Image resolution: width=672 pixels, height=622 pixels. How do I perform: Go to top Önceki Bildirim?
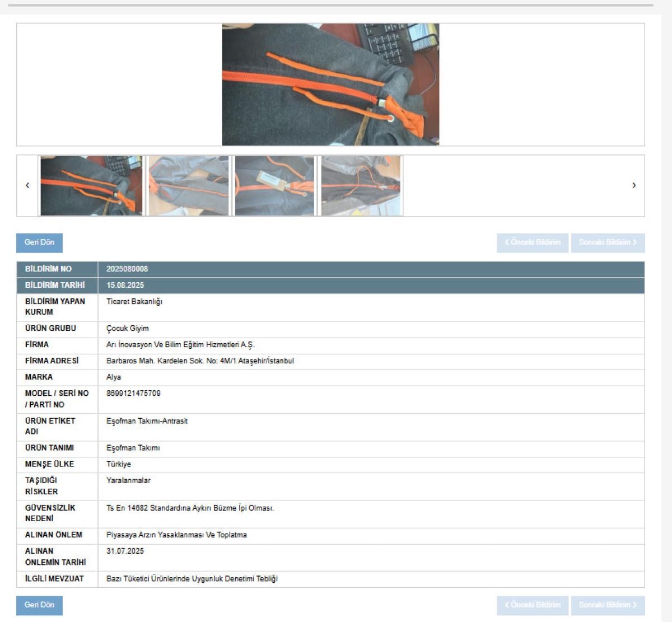532,243
